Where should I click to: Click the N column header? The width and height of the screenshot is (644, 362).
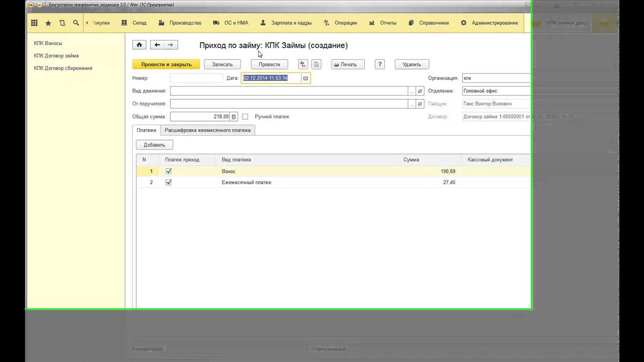point(148,160)
